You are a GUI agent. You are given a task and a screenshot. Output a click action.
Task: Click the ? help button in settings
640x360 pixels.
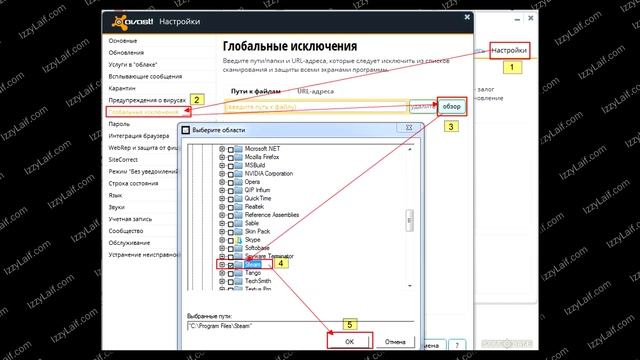[x=457, y=345]
